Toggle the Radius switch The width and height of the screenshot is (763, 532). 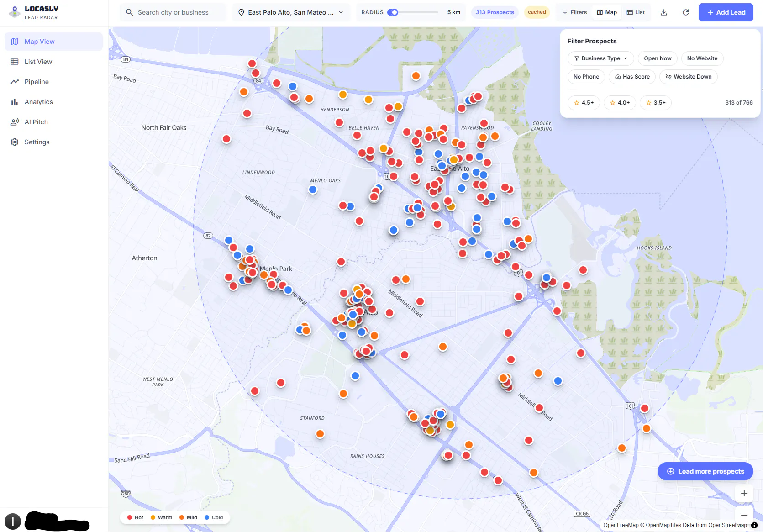[393, 12]
